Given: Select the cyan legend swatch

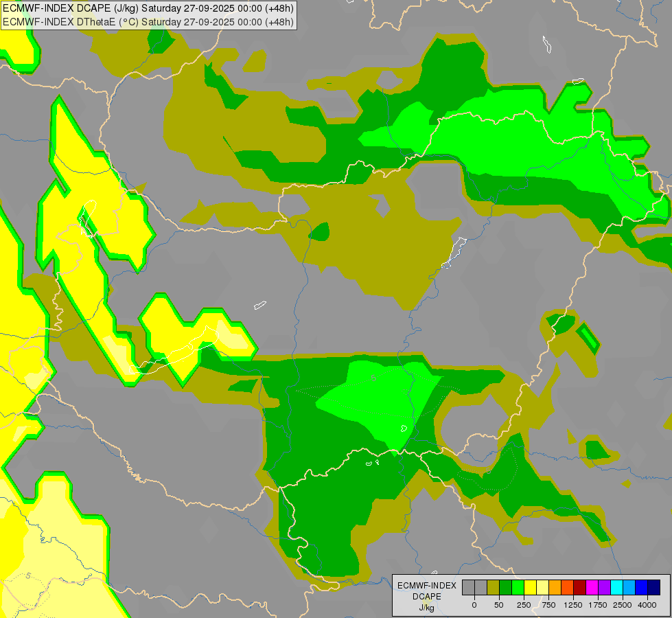Looking at the screenshot, I should coord(616,587).
